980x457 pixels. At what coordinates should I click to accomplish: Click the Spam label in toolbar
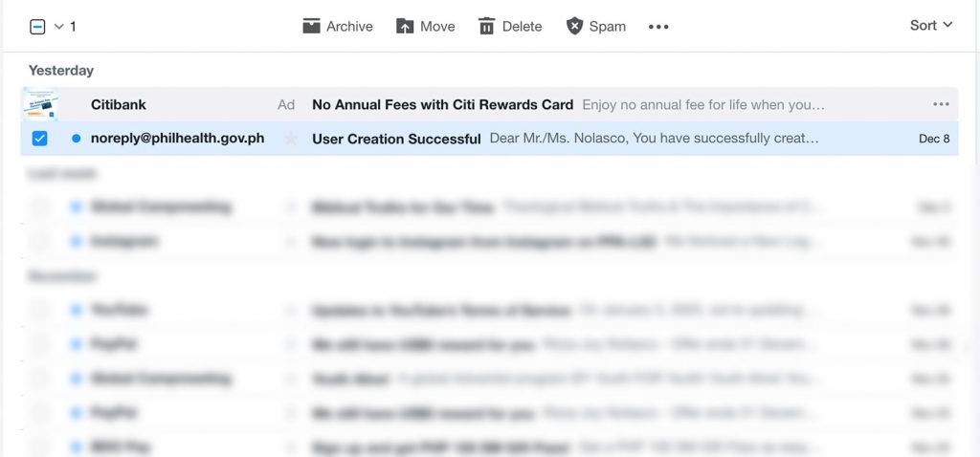tap(608, 26)
